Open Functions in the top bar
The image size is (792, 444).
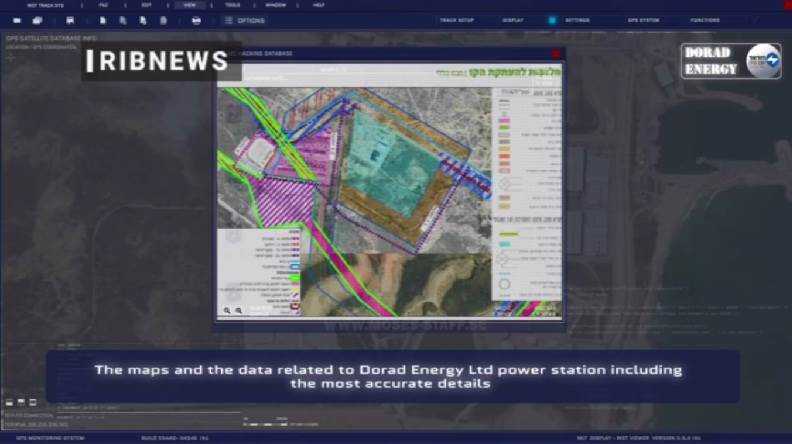705,20
